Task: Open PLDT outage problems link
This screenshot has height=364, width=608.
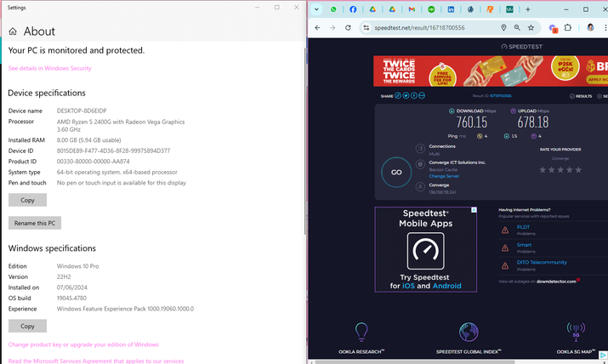Action: tap(523, 227)
